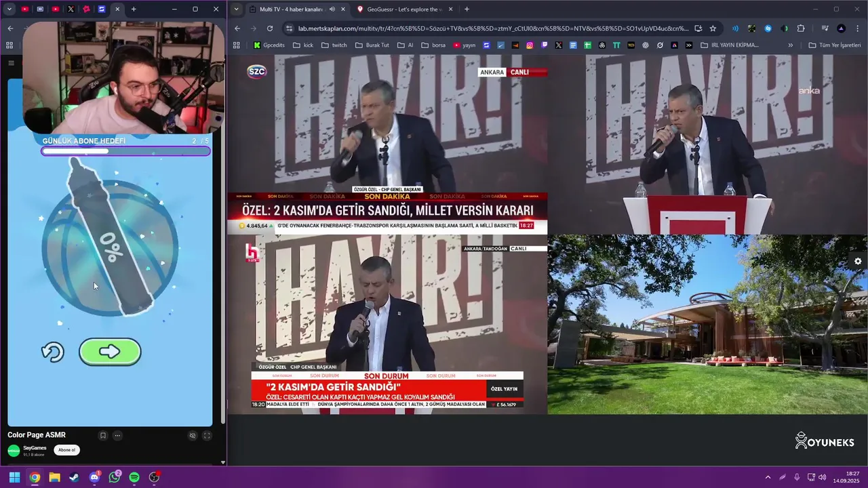Go back in the left browser window
The height and width of the screenshot is (488, 868).
[10, 28]
